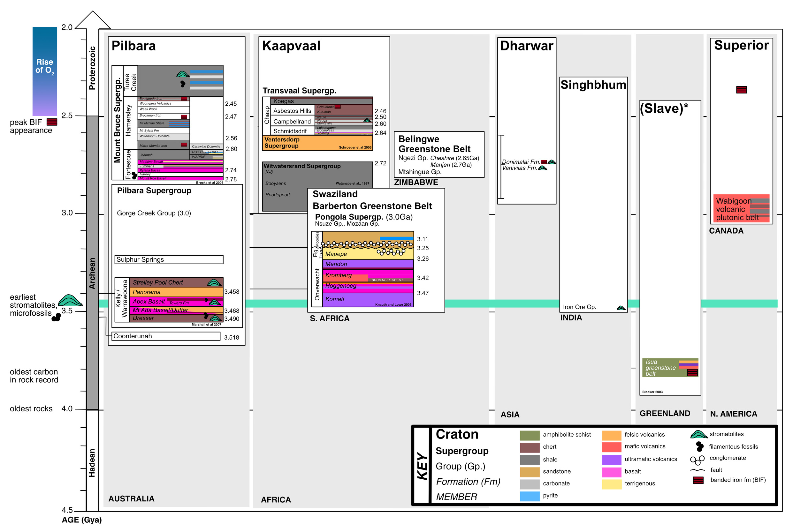The width and height of the screenshot is (793, 532).
Task: Click the Sulphur Springs box
Action: coord(169,259)
